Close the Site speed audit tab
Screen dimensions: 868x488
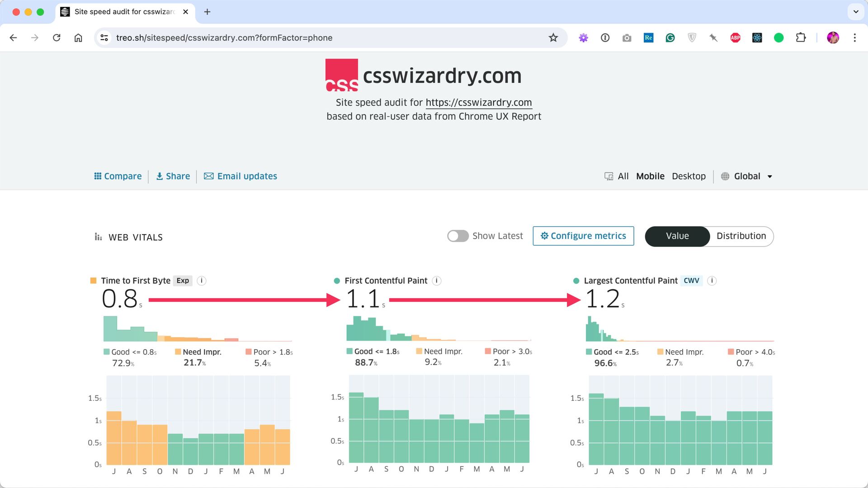tap(185, 12)
